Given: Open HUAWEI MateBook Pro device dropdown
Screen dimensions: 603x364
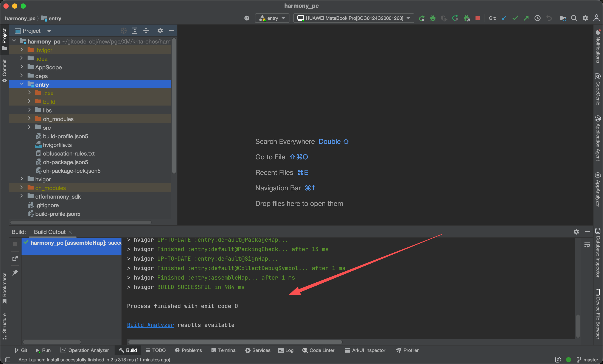Looking at the screenshot, I should (x=354, y=18).
